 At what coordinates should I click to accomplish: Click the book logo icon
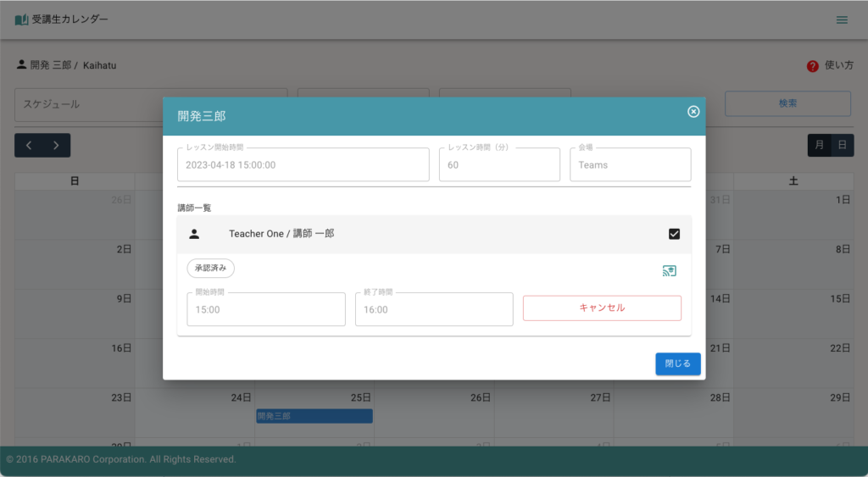pos(21,19)
